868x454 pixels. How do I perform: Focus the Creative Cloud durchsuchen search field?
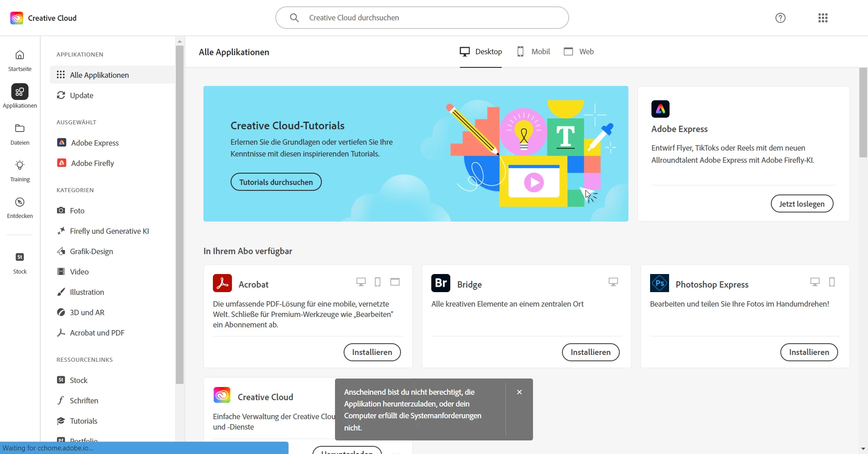[x=422, y=18]
